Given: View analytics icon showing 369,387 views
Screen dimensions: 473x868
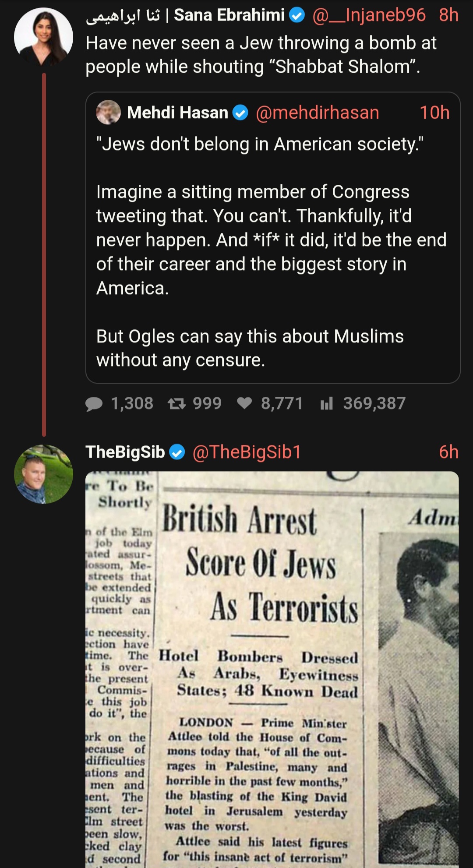Looking at the screenshot, I should 327,403.
